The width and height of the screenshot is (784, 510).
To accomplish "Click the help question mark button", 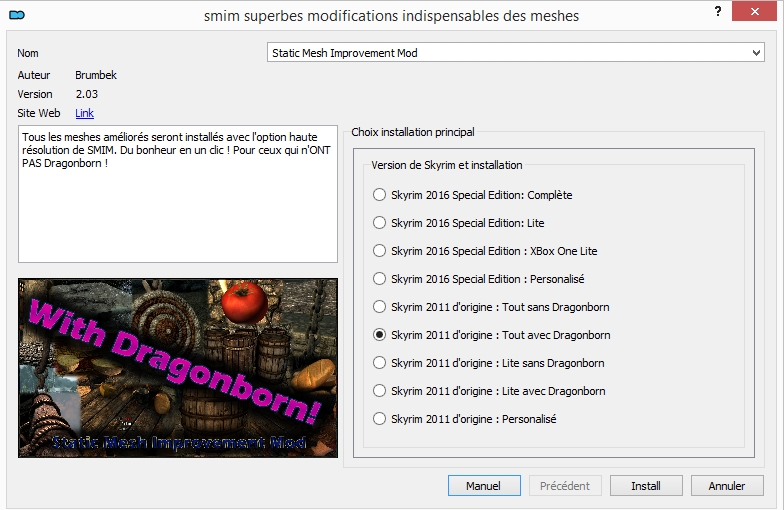I will [718, 11].
